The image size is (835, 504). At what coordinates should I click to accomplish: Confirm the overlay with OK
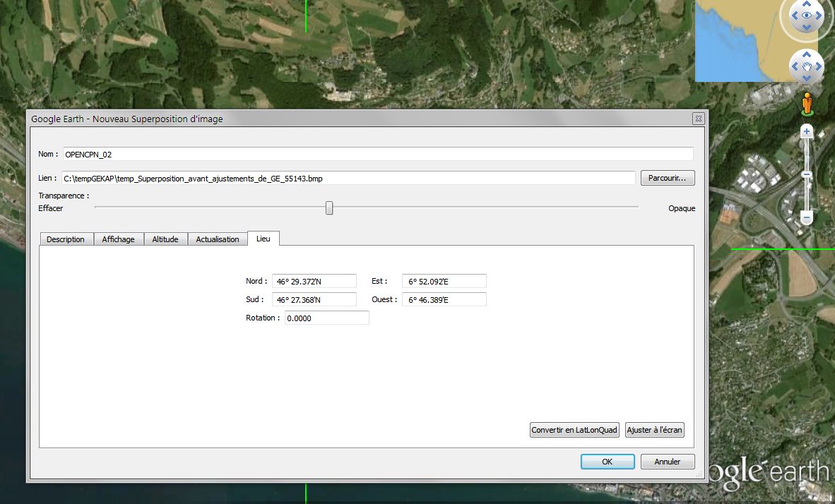tap(607, 462)
